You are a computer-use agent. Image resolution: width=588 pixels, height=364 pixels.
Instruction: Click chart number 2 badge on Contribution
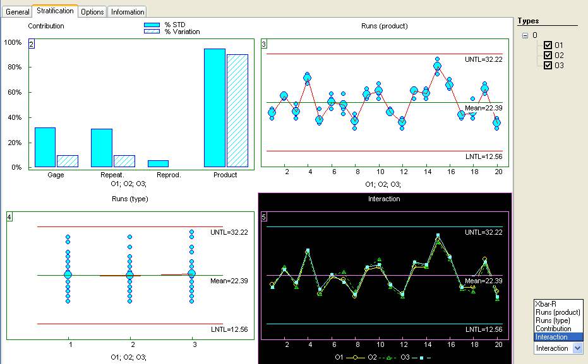click(x=32, y=44)
